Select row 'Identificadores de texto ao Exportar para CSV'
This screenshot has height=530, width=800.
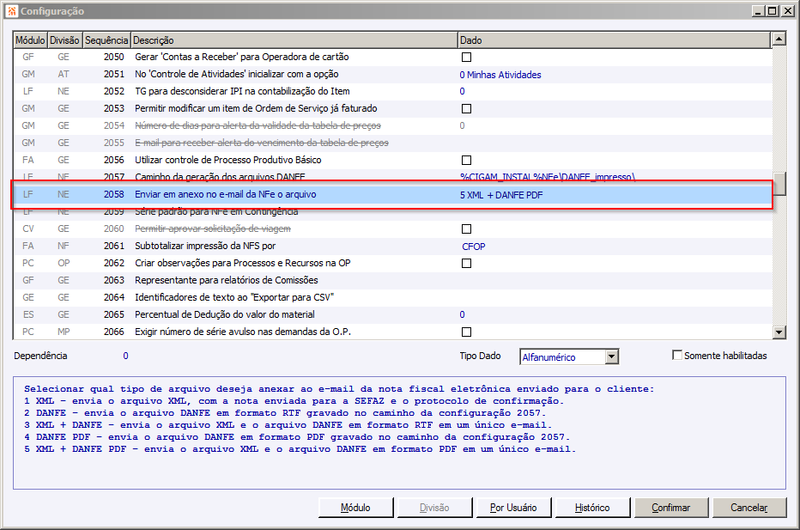pos(392,297)
